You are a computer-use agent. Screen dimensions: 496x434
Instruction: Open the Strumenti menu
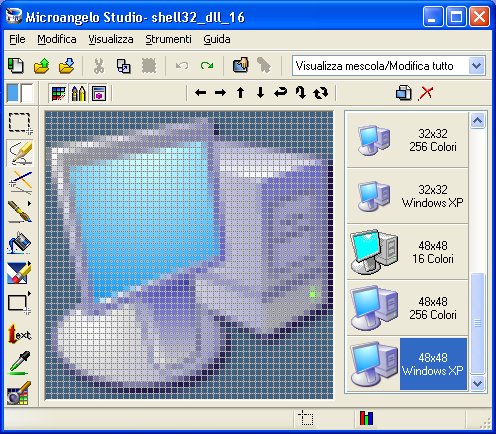click(168, 39)
